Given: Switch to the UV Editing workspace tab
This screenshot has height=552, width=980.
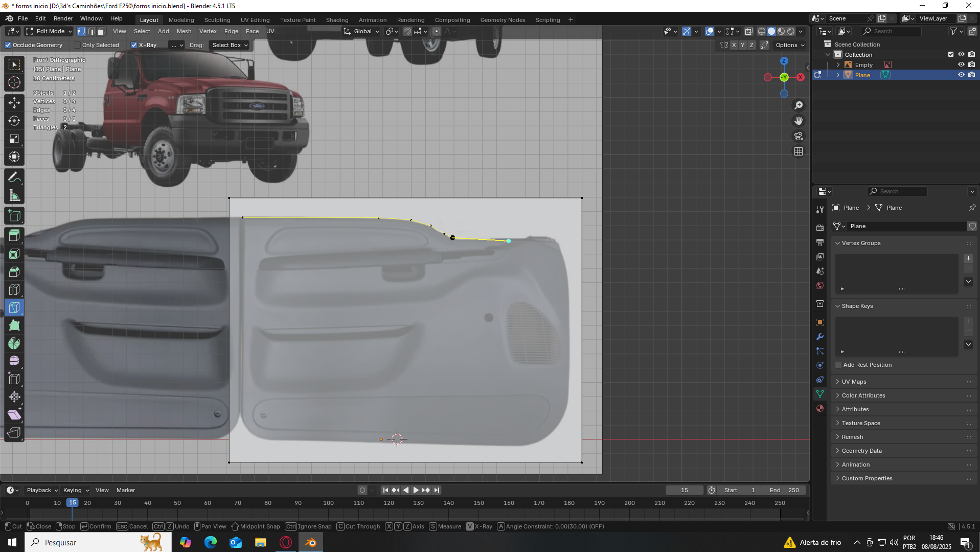Looking at the screenshot, I should click(255, 20).
